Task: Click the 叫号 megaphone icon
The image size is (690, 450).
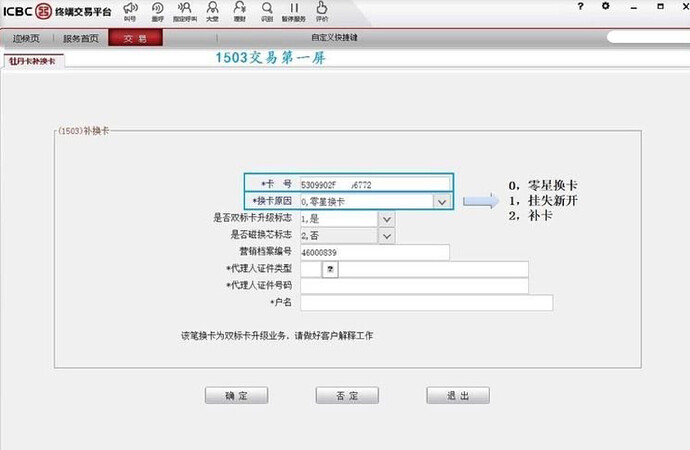Action: point(130,11)
